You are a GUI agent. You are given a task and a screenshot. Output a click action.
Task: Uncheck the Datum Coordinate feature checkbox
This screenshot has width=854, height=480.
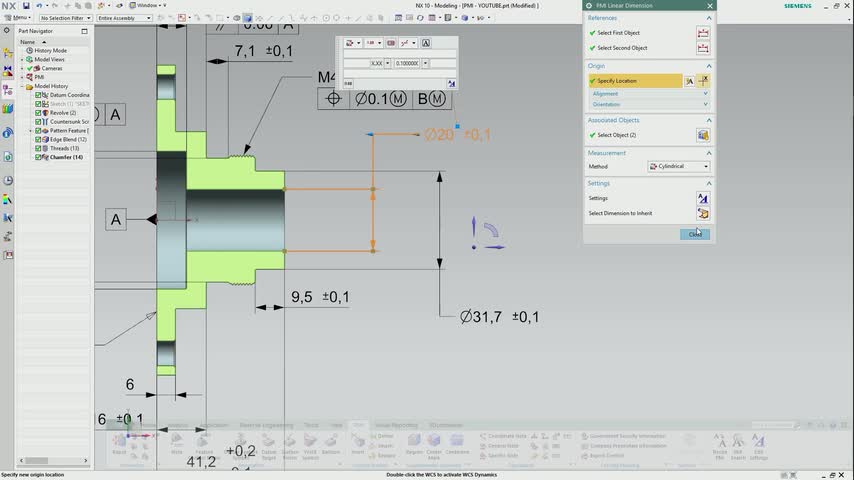pos(38,95)
